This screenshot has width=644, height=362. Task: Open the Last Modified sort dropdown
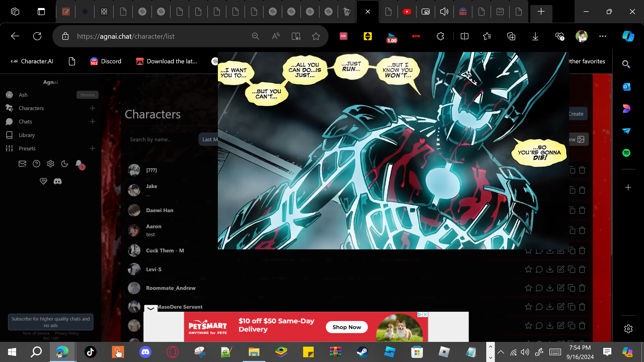coord(209,139)
